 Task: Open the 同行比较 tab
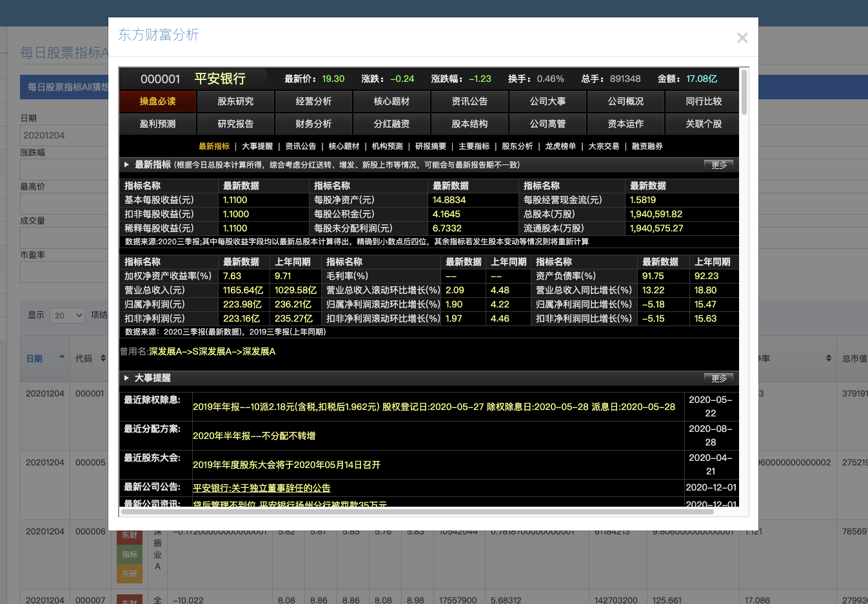[x=704, y=101]
